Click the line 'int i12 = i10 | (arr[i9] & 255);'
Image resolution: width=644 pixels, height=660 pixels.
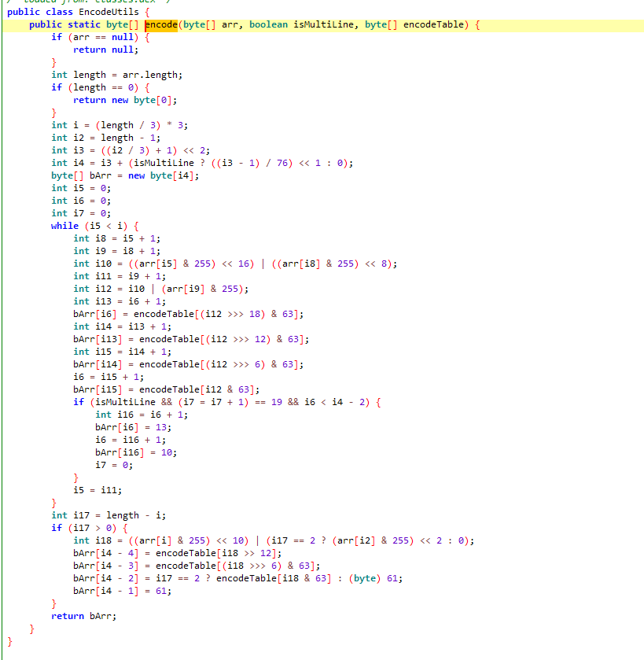point(160,289)
